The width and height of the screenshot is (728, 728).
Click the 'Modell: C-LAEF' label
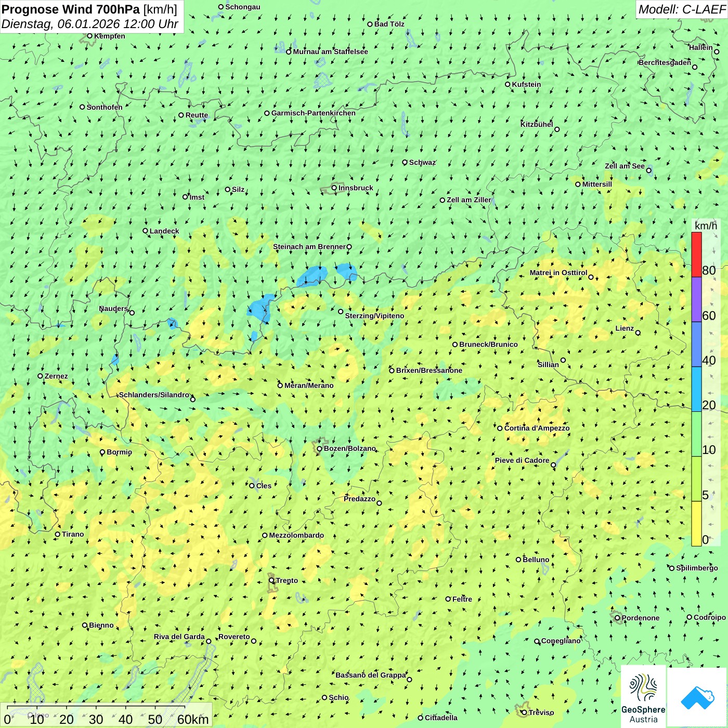tap(682, 9)
